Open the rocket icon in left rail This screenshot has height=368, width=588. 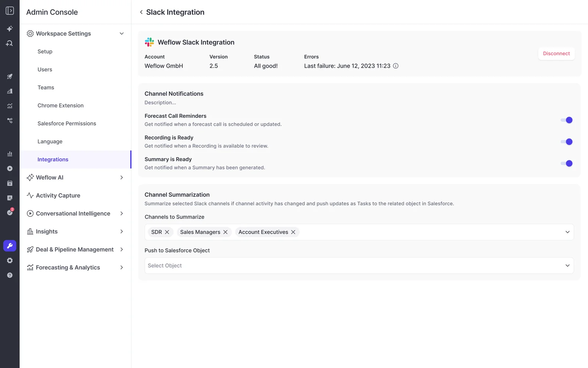coord(10,77)
